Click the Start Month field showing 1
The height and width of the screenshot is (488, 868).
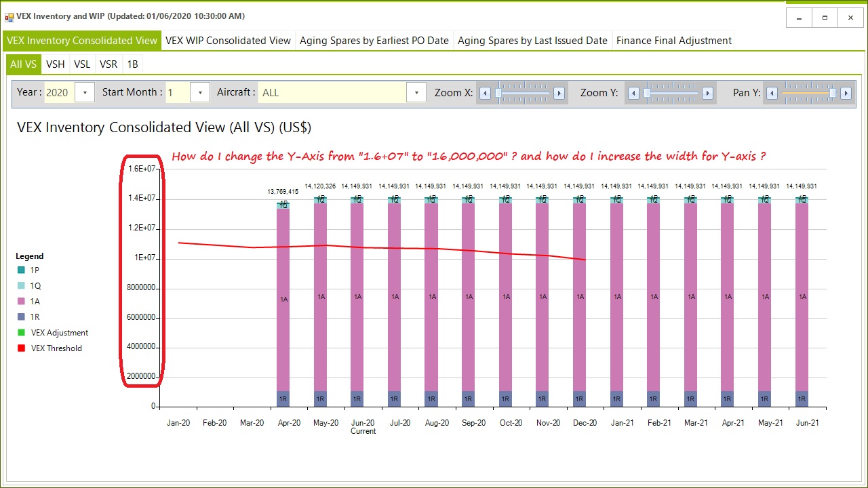(x=178, y=93)
